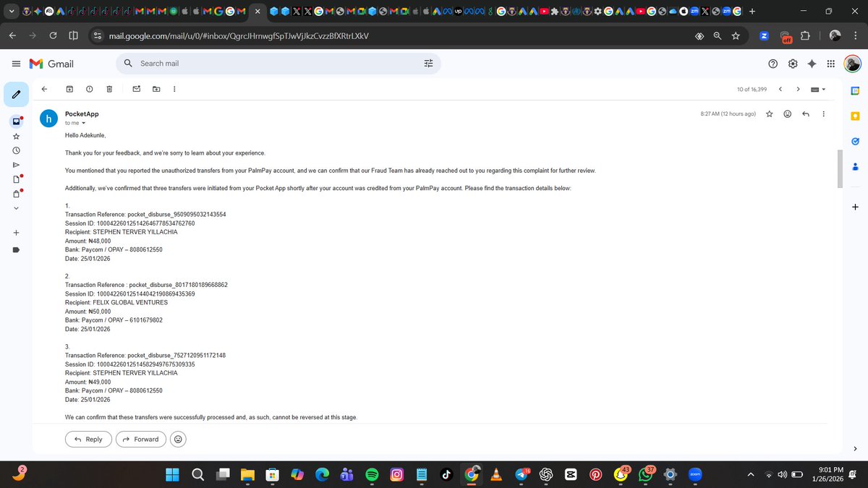Image resolution: width=868 pixels, height=488 pixels.
Task: Open Google Account avatar in Gmail
Action: 853,64
